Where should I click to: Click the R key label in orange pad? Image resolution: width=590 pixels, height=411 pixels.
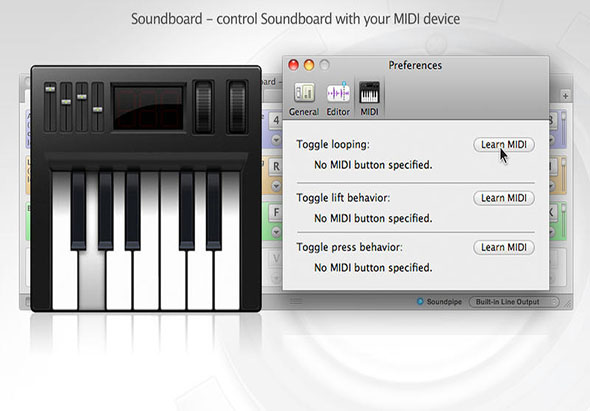coord(276,166)
